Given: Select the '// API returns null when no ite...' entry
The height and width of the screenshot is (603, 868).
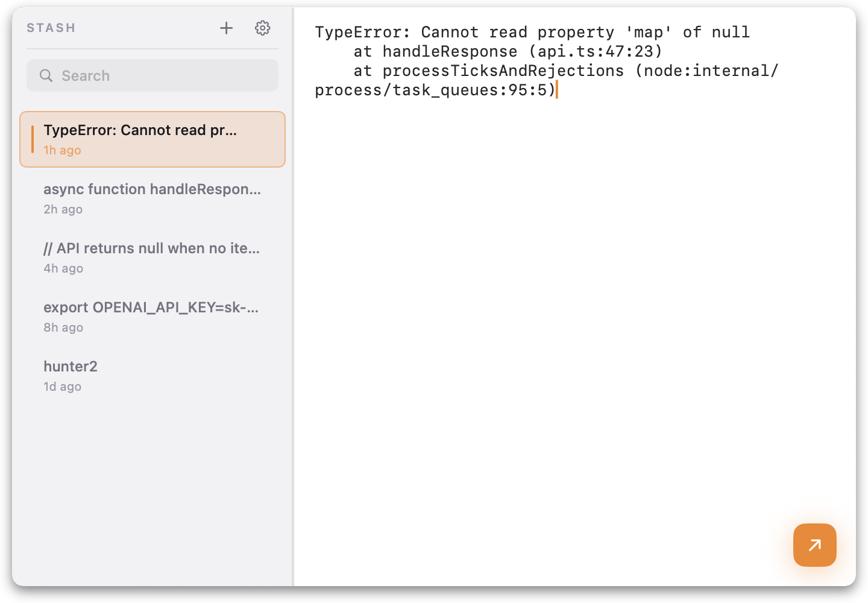Looking at the screenshot, I should pos(151,248).
